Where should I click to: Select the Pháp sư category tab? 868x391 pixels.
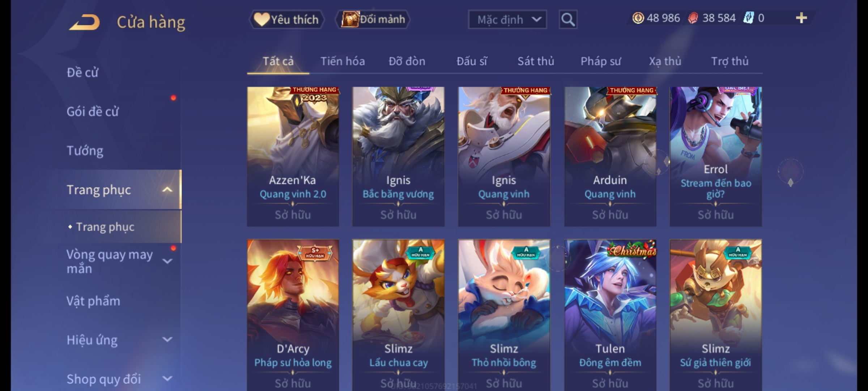click(601, 61)
